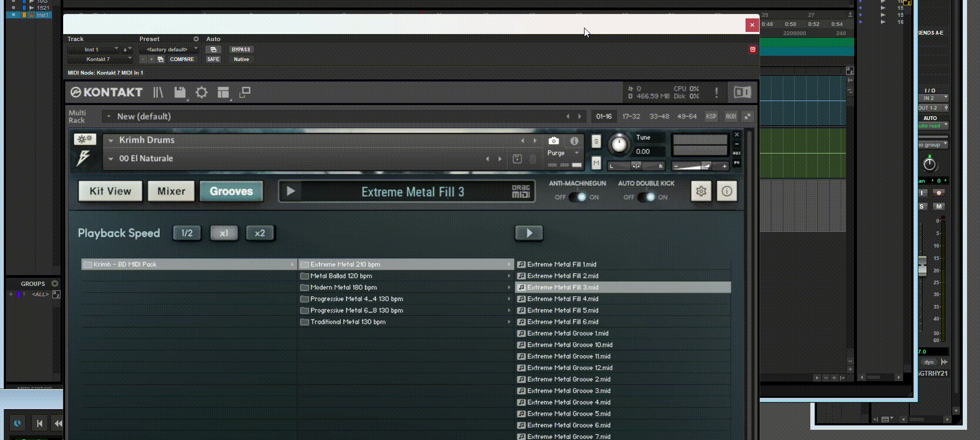Mute the mixer channel with the M button
This screenshot has height=440, width=980.
[939, 206]
